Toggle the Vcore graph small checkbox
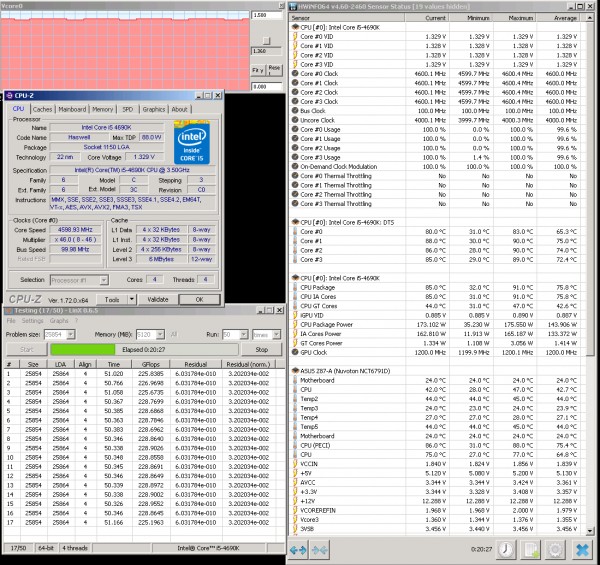Image resolution: width=600 pixels, height=565 pixels. tap(267, 41)
